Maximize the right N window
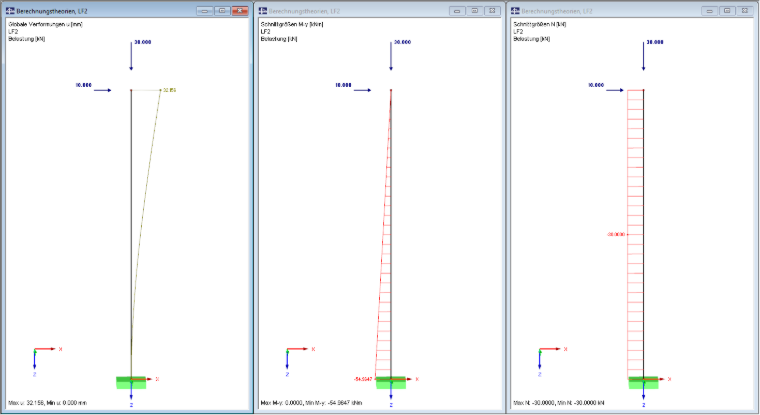Viewport: 760px width, 415px height. point(728,11)
